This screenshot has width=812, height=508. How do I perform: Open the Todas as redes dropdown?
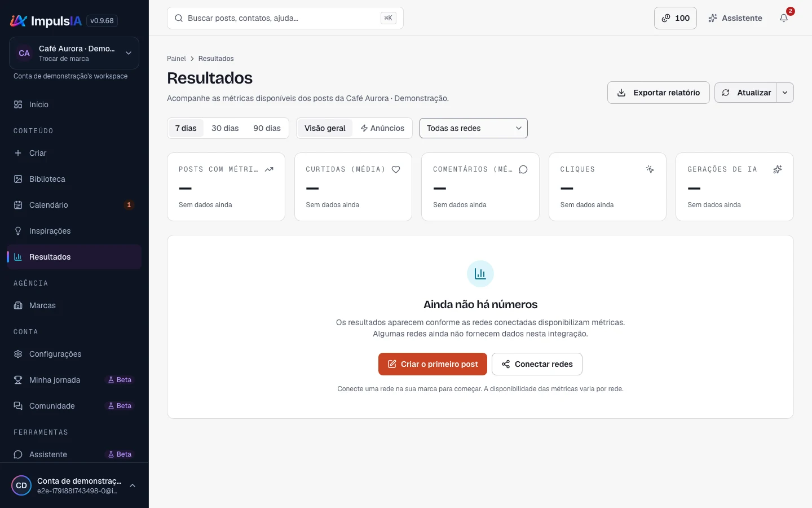pyautogui.click(x=474, y=128)
